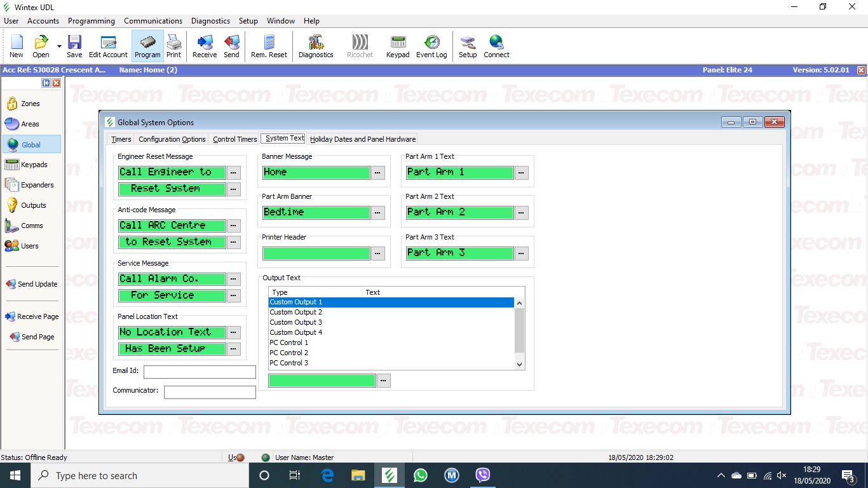Open Edit Account from toolbar
Viewport: 868px width, 488px height.
[x=108, y=46]
